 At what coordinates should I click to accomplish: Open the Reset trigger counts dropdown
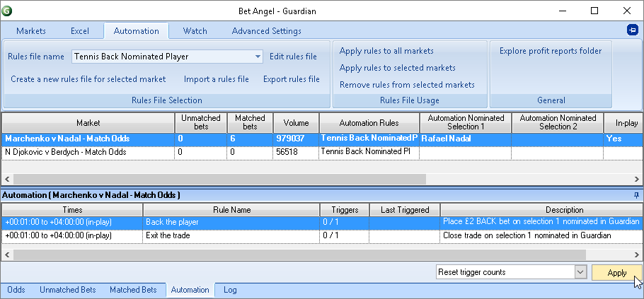coord(580,272)
